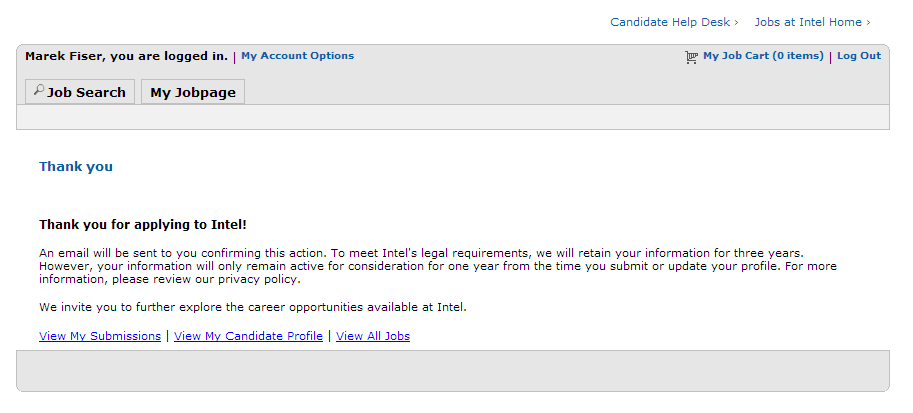This screenshot has height=413, width=913.
Task: Click the 'Marek Fiser, you are logged in' text
Action: click(126, 56)
